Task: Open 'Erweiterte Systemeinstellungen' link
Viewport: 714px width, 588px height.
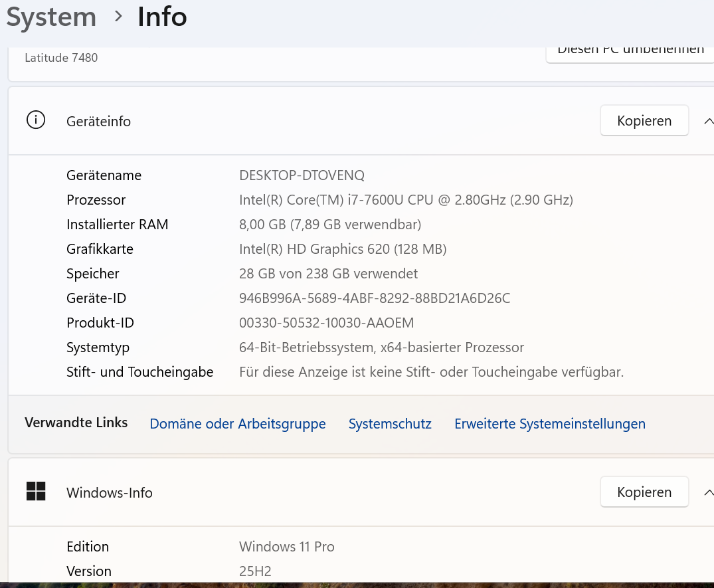Action: coord(550,424)
